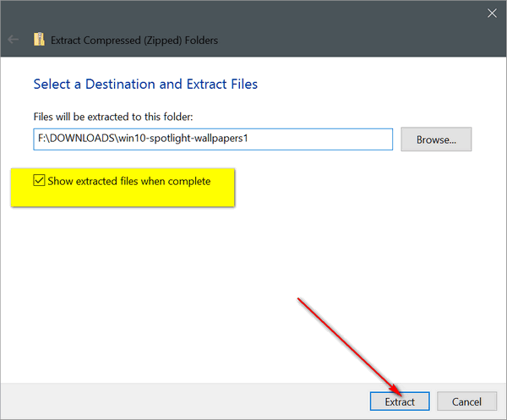Click 'Files will be extracted to this folder:' label
The image size is (507, 420).
[x=113, y=117]
